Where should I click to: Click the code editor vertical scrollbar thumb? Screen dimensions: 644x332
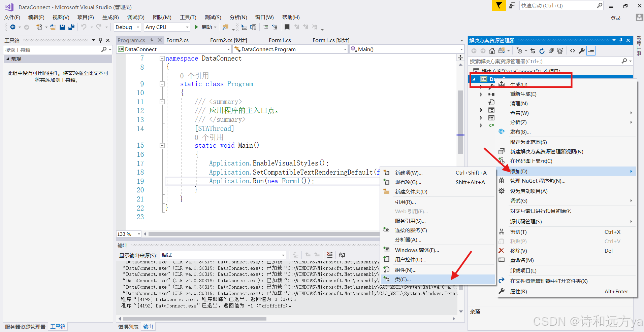click(460, 122)
